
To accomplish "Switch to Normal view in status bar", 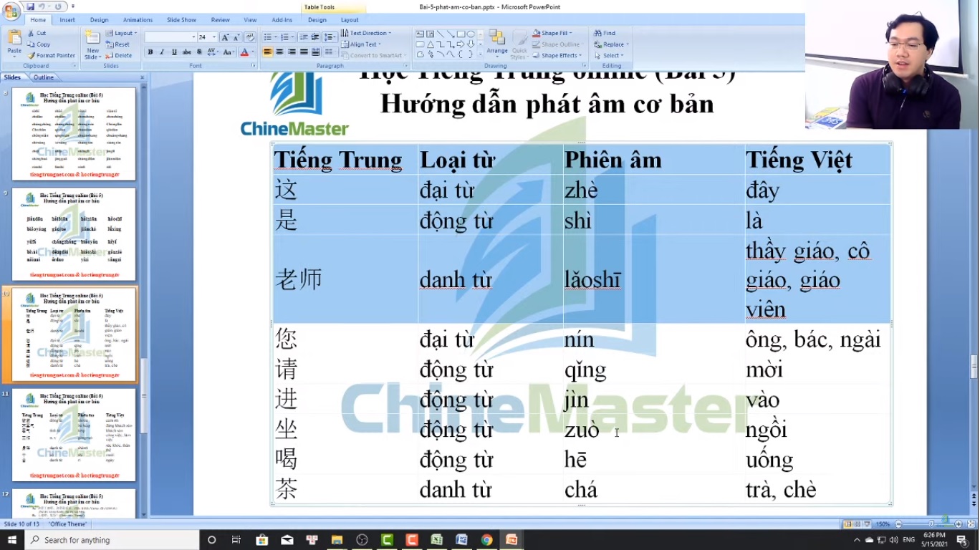I will (848, 524).
